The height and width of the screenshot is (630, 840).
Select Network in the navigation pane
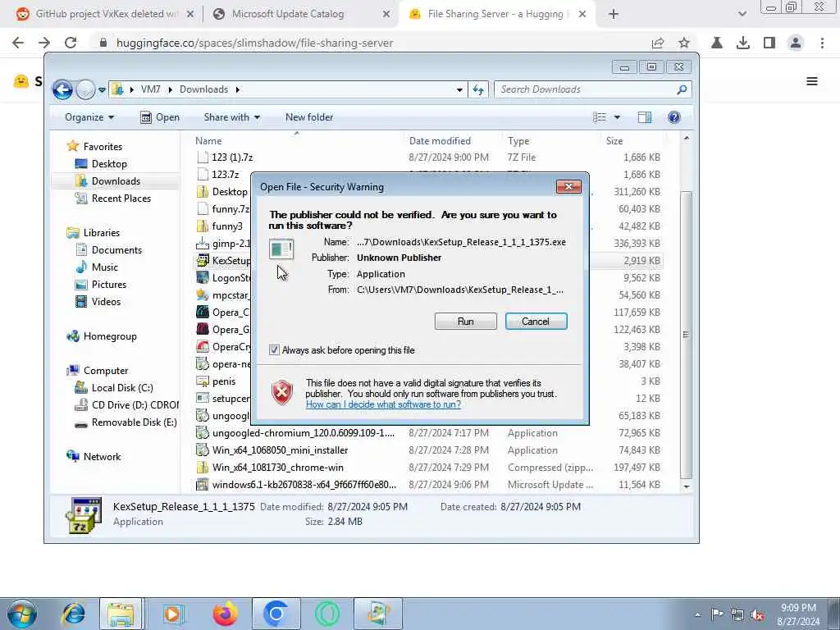(102, 457)
